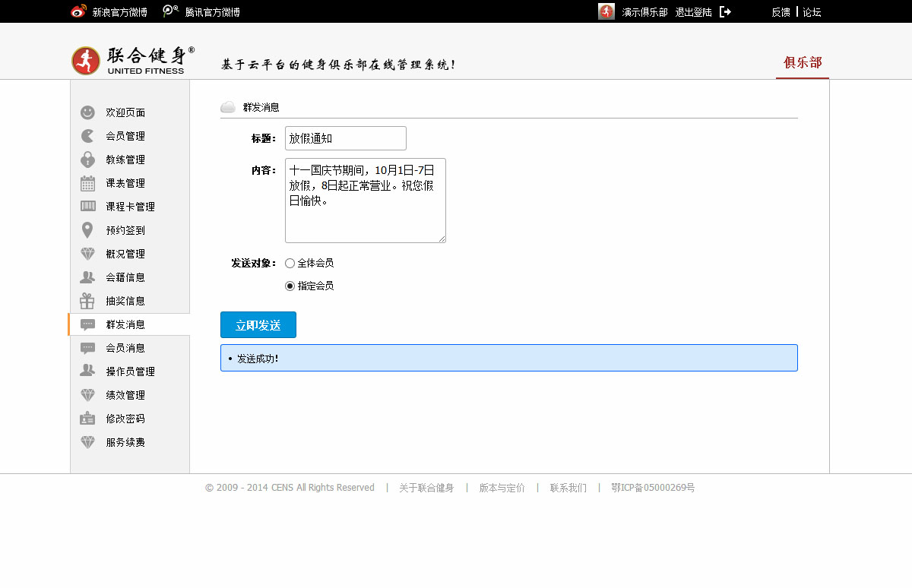Click the location pin icon for 预约签到
Screen dimensions: 912x588
(88, 230)
